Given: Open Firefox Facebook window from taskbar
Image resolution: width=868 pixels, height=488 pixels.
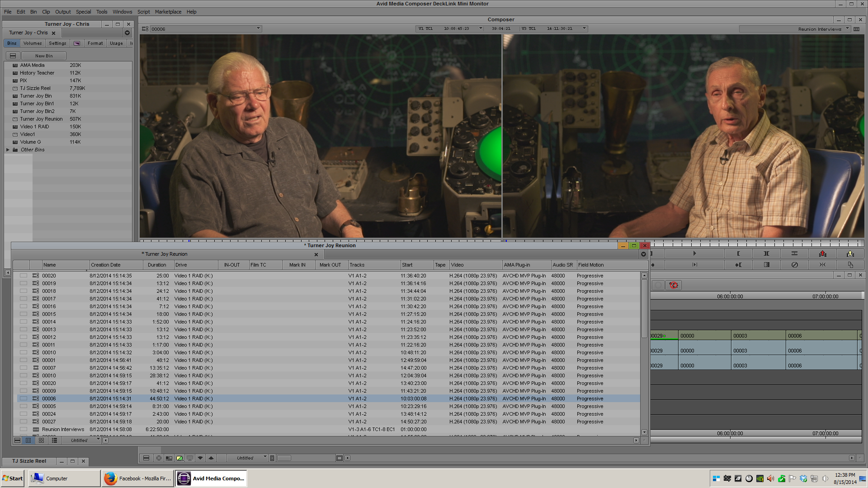Looking at the screenshot, I should [x=138, y=479].
